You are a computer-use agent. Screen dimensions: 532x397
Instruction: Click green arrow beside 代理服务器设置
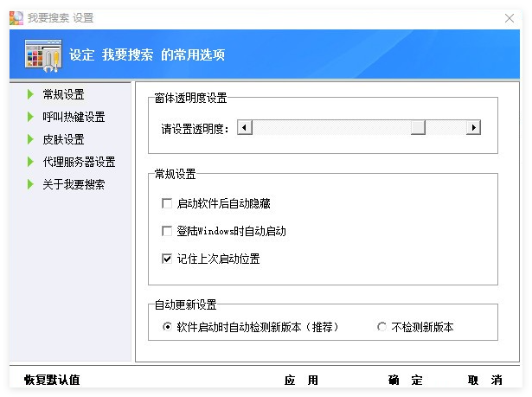coord(30,162)
